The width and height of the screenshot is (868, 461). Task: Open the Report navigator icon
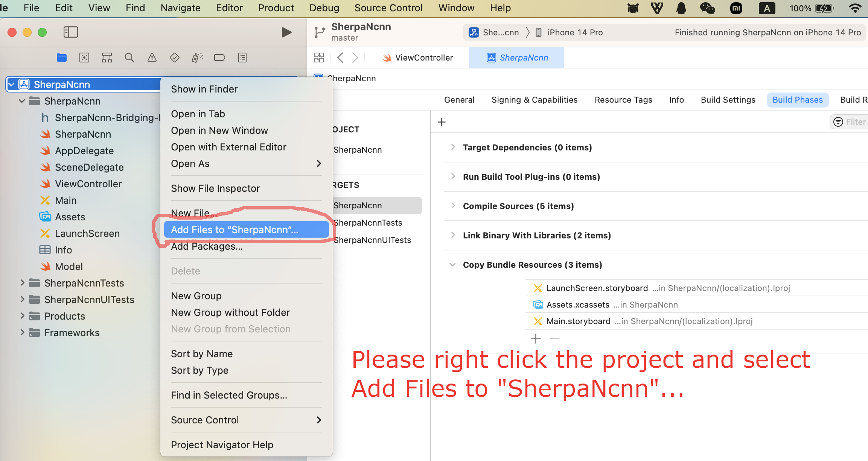242,58
